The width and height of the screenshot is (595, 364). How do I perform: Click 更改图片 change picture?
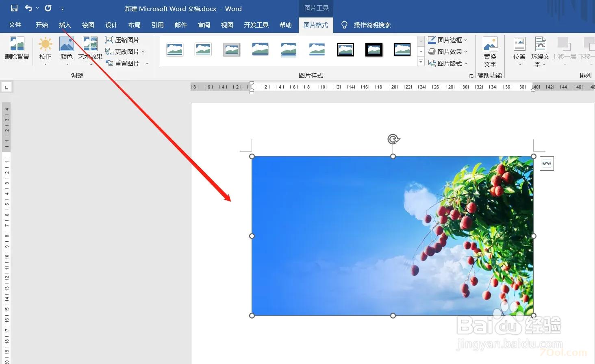point(122,52)
